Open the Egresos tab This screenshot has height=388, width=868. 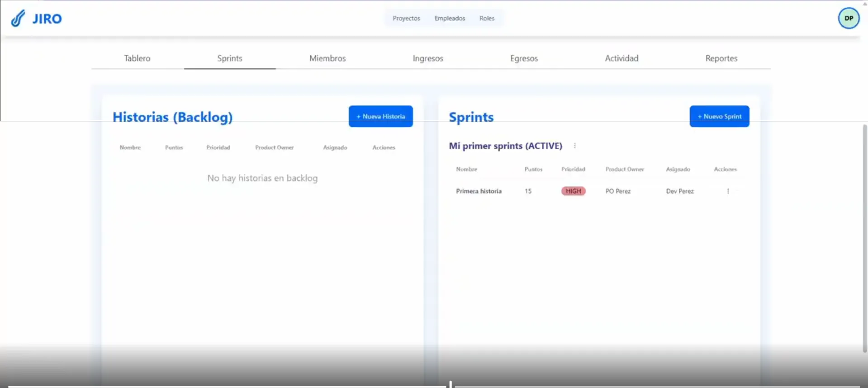pos(524,58)
